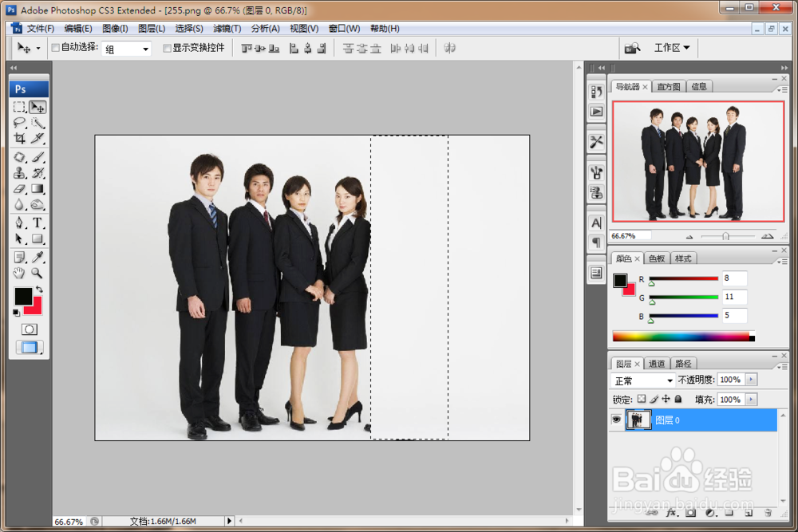This screenshot has width=798, height=532.
Task: Click the red background color swatch
Action: 36,308
